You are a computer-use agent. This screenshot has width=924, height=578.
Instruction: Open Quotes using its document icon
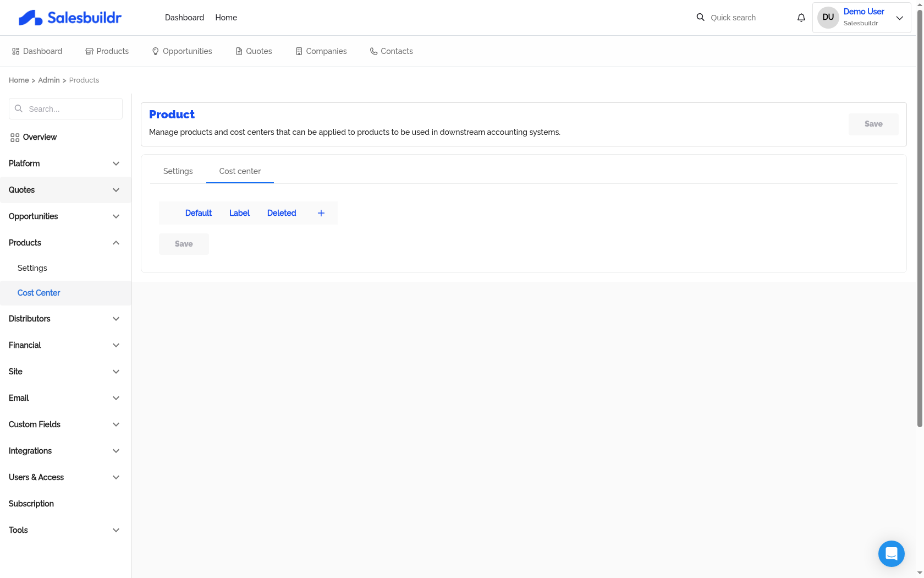coord(238,51)
